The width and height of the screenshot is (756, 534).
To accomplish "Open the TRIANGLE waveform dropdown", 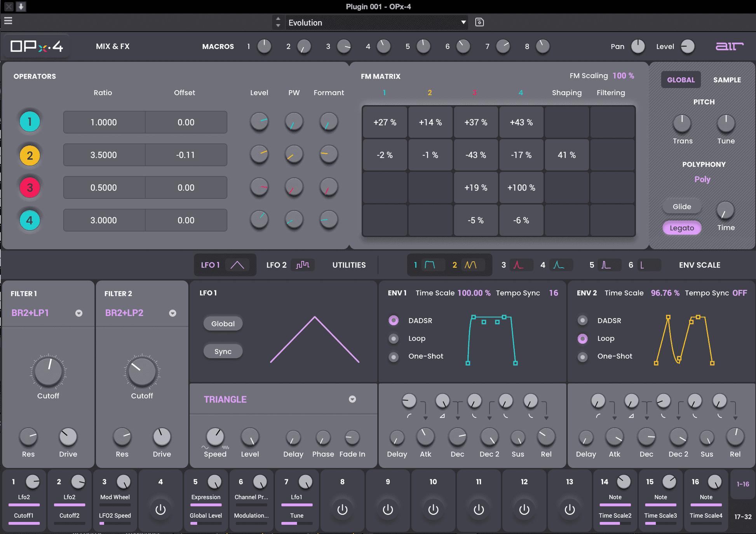I will tap(352, 399).
